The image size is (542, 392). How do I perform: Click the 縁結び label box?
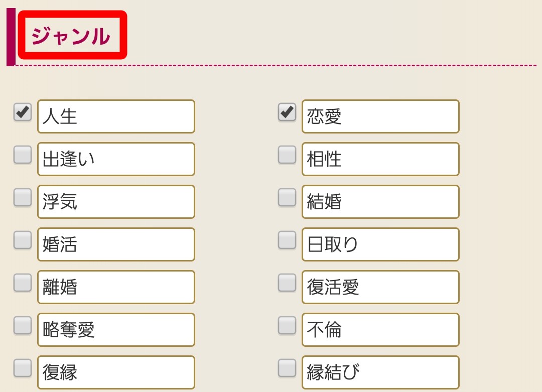point(380,372)
